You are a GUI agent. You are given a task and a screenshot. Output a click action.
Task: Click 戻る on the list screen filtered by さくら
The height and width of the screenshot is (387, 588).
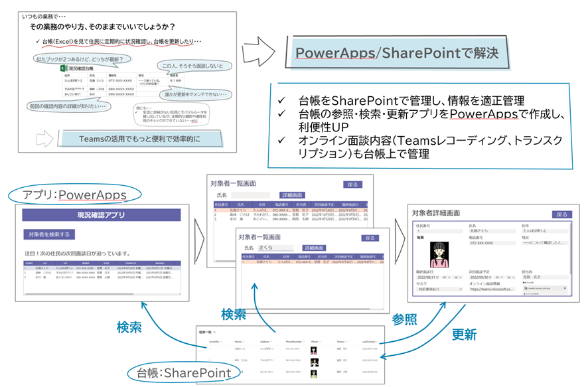[370, 238]
